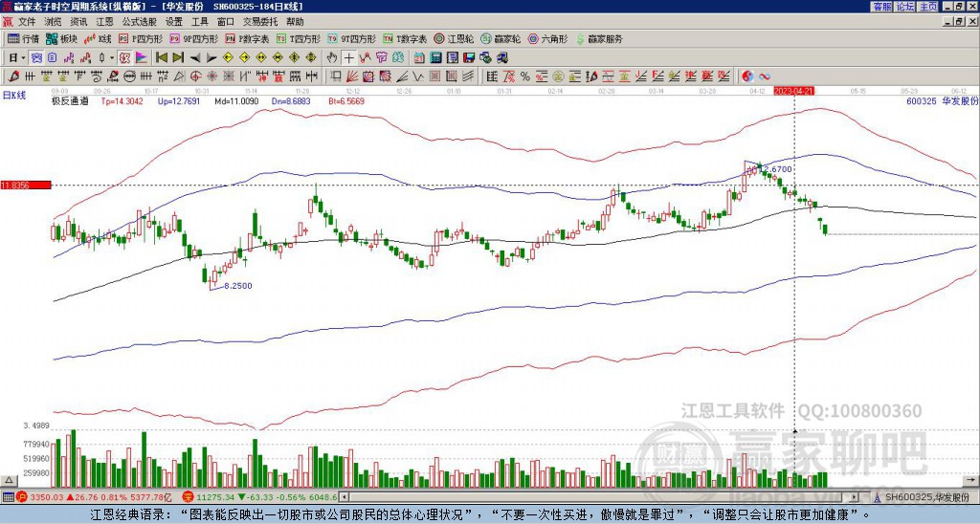
Task: Open the calendar icon showing 21
Action: point(419,58)
